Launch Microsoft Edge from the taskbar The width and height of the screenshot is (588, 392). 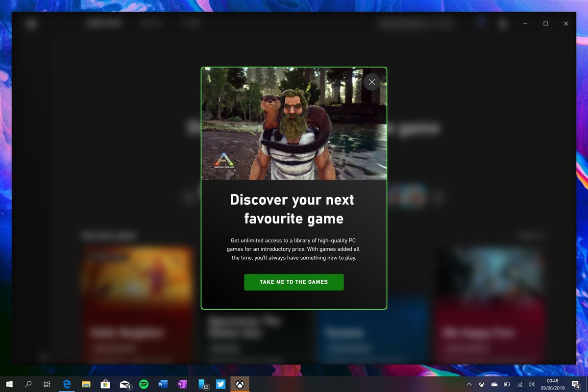67,385
